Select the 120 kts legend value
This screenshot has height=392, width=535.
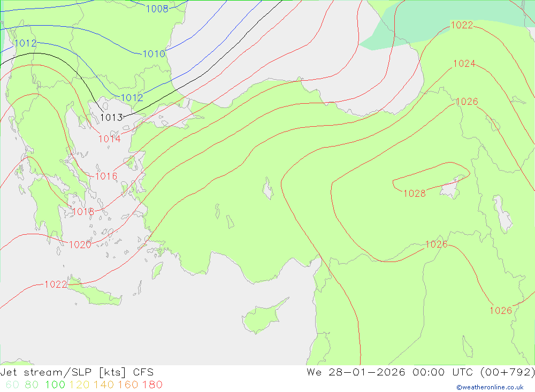[79, 385]
